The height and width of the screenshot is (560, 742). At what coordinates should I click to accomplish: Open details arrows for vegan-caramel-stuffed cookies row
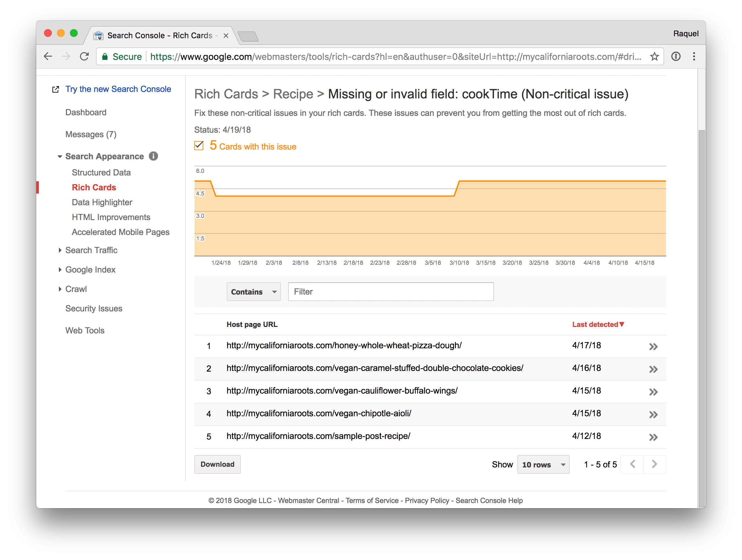[x=653, y=369]
